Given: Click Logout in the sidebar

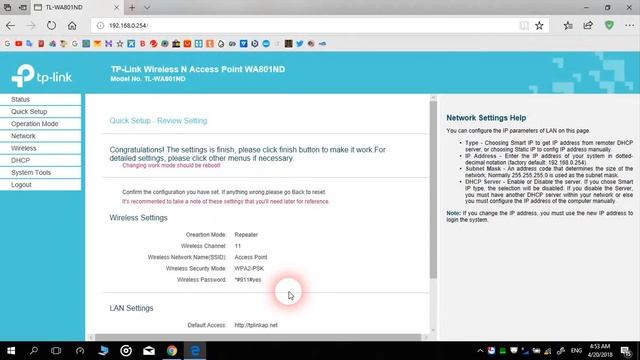Looking at the screenshot, I should click(x=40, y=185).
